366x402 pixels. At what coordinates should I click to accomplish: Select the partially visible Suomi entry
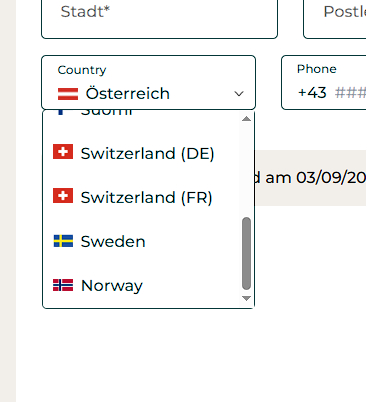tap(141, 113)
